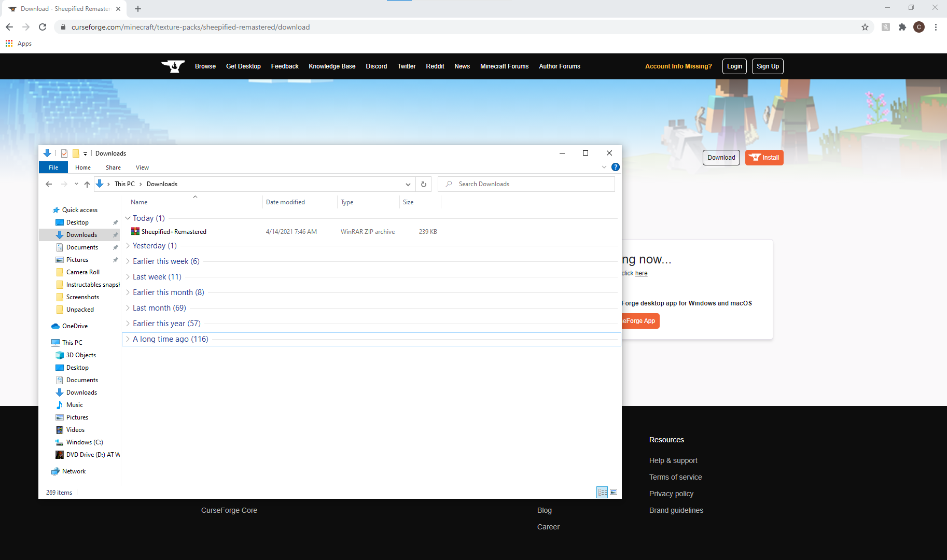Viewport: 947px width, 560px height.
Task: Click the CurseForge anvil logo
Action: tap(173, 66)
